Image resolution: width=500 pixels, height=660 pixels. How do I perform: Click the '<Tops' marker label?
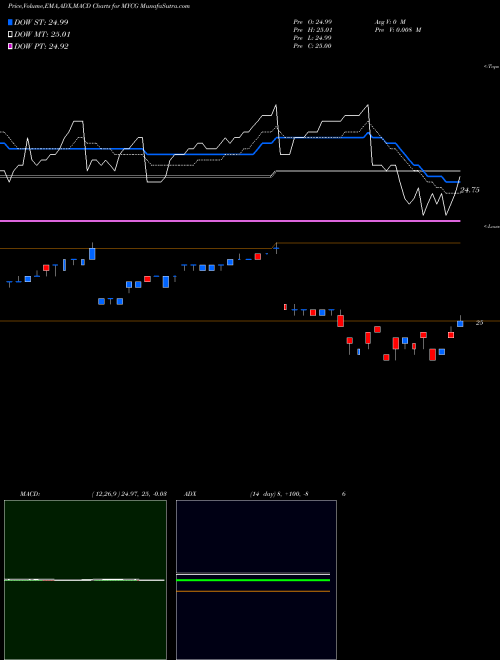tap(492, 67)
